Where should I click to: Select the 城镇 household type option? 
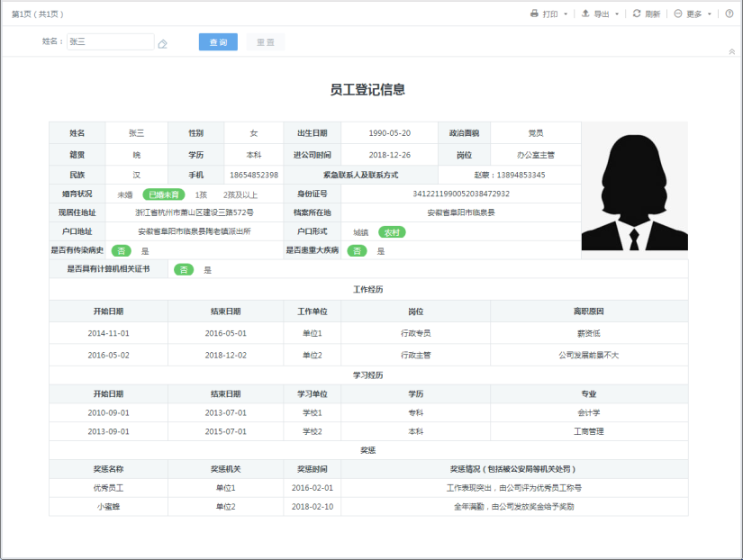[361, 232]
